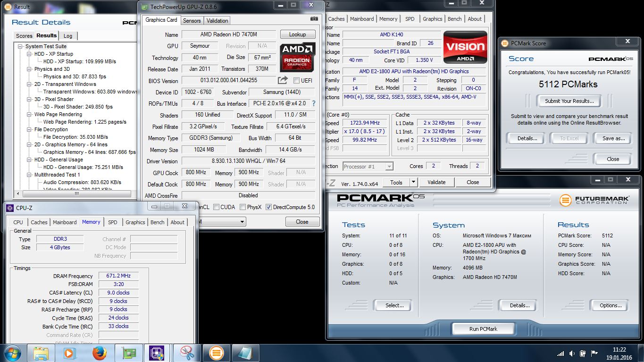The image size is (644, 362).
Task: Open Windows Explorer from the taskbar
Action: point(41,353)
